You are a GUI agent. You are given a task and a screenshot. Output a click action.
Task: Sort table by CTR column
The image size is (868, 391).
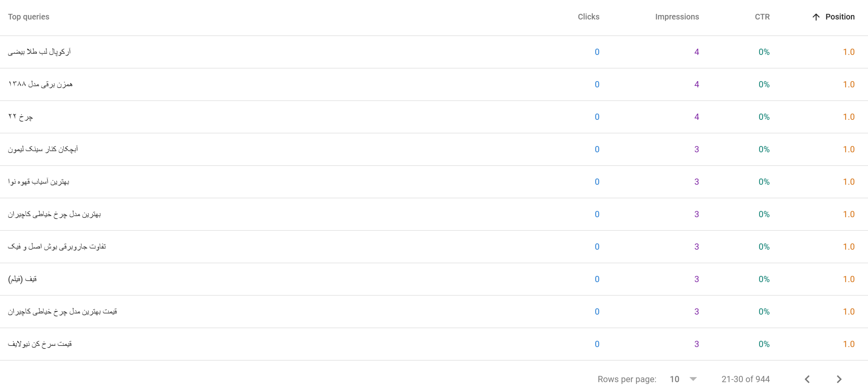click(x=762, y=17)
